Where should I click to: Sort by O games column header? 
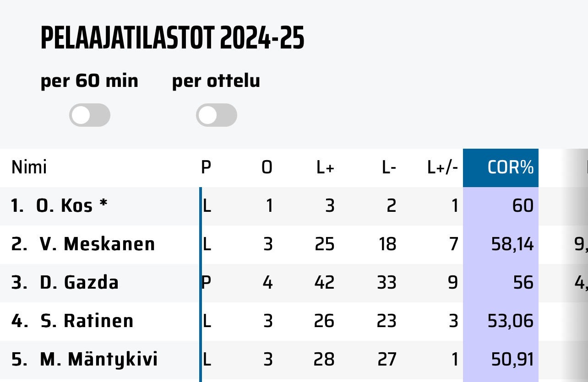(x=267, y=168)
